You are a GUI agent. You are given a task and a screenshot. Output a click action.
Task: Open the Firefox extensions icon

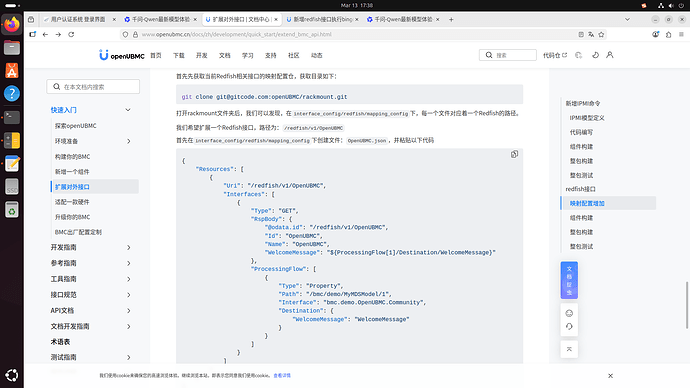pyautogui.click(x=668, y=34)
